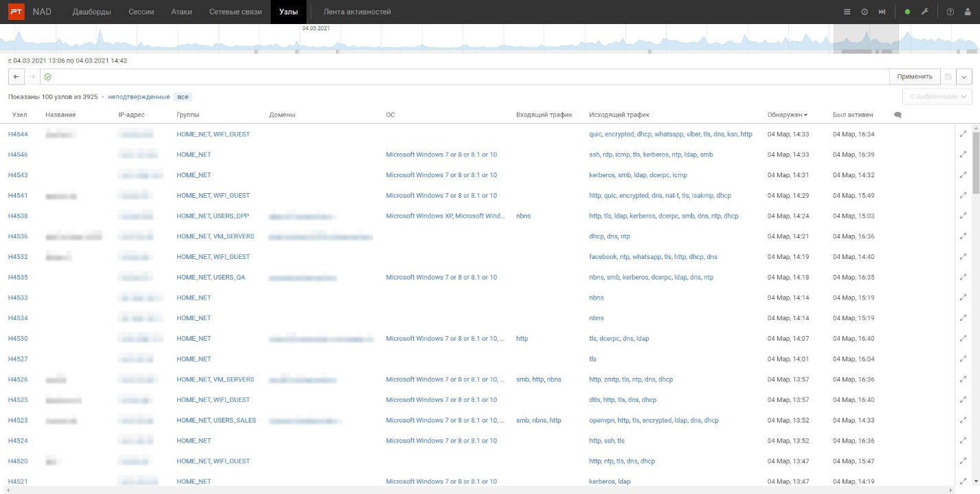980x494 pixels.
Task: Open help question mark icon
Action: point(950,12)
